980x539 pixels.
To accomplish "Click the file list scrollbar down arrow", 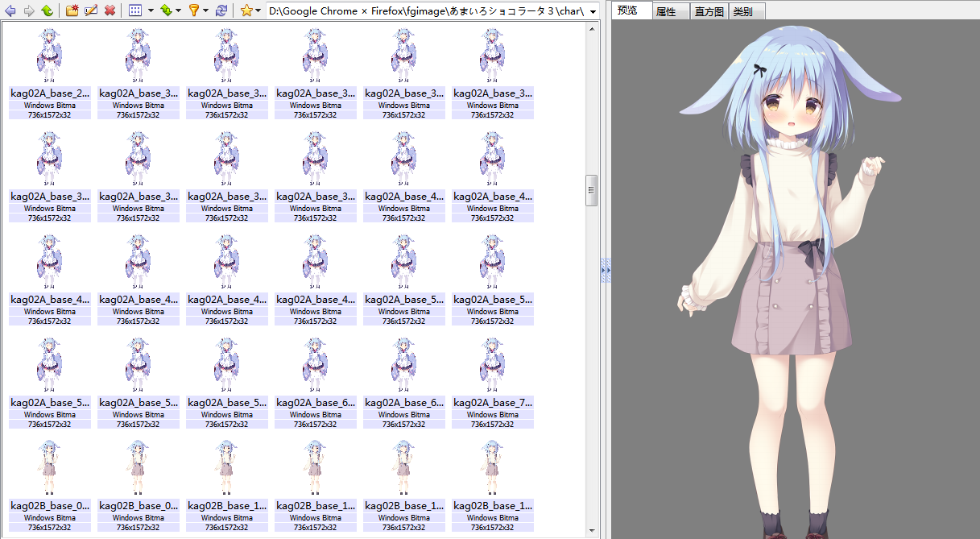I will [592, 530].
